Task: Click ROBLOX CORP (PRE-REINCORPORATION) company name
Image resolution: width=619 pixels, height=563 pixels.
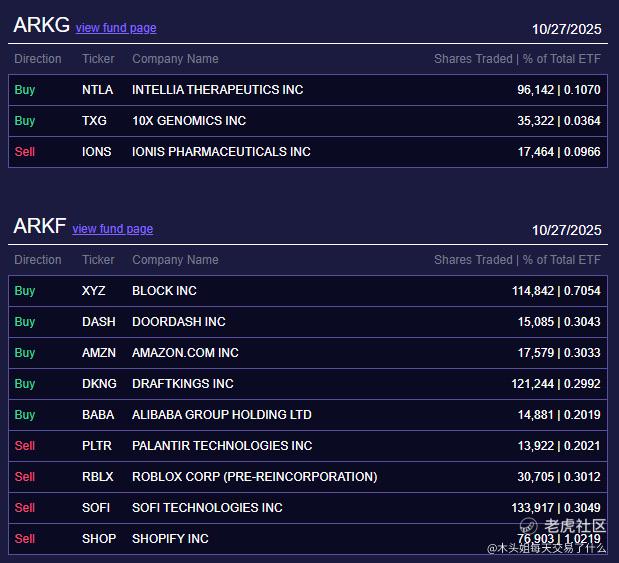Action: [x=255, y=477]
